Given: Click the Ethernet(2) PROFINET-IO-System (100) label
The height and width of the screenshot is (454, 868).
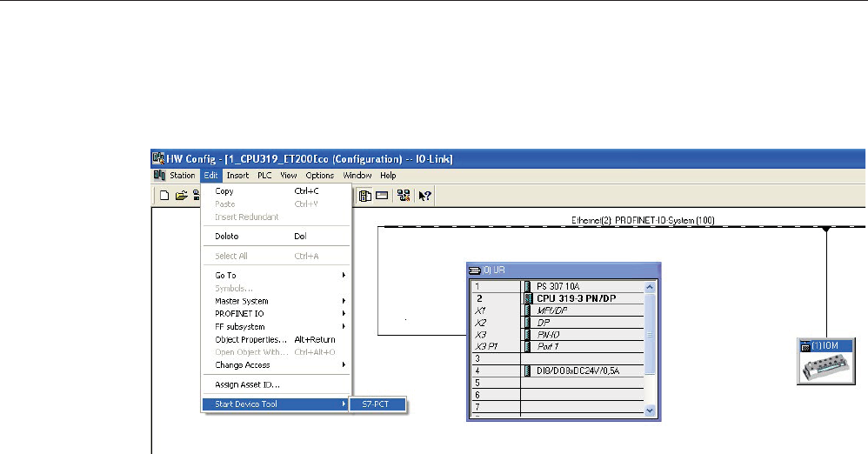Looking at the screenshot, I should pyautogui.click(x=643, y=220).
